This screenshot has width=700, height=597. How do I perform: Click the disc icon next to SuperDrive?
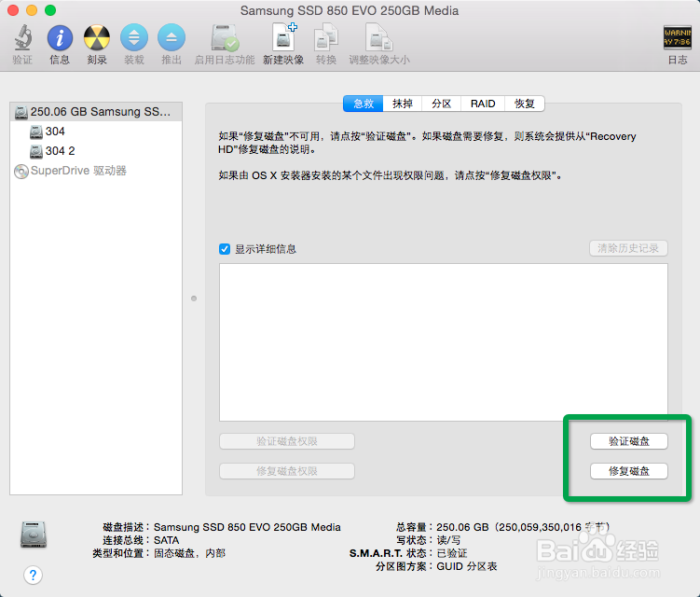[21, 171]
